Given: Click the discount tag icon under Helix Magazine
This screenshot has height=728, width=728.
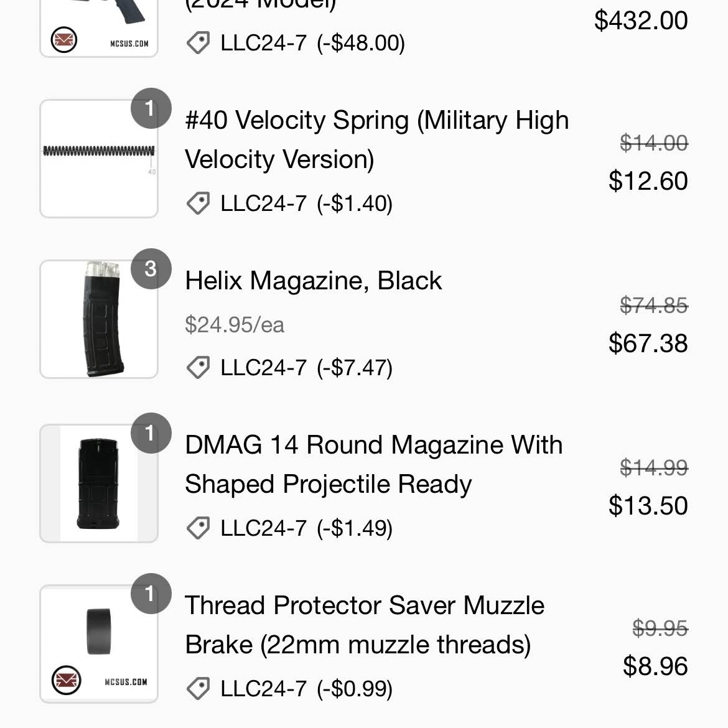Looking at the screenshot, I should pos(198,368).
